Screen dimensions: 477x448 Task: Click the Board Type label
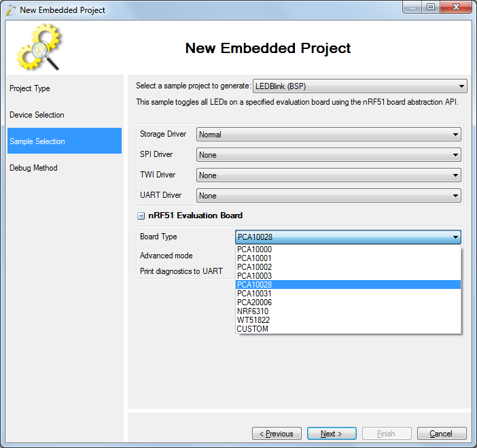(x=158, y=237)
